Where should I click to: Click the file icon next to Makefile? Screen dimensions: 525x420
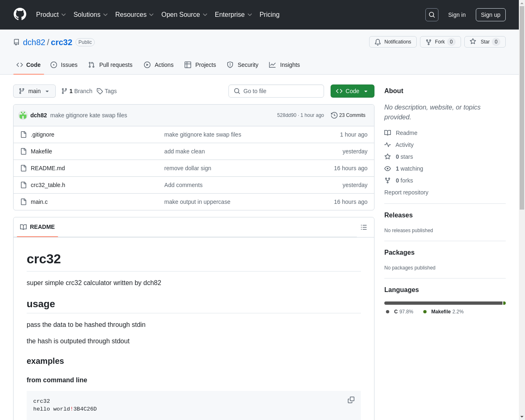pos(24,151)
